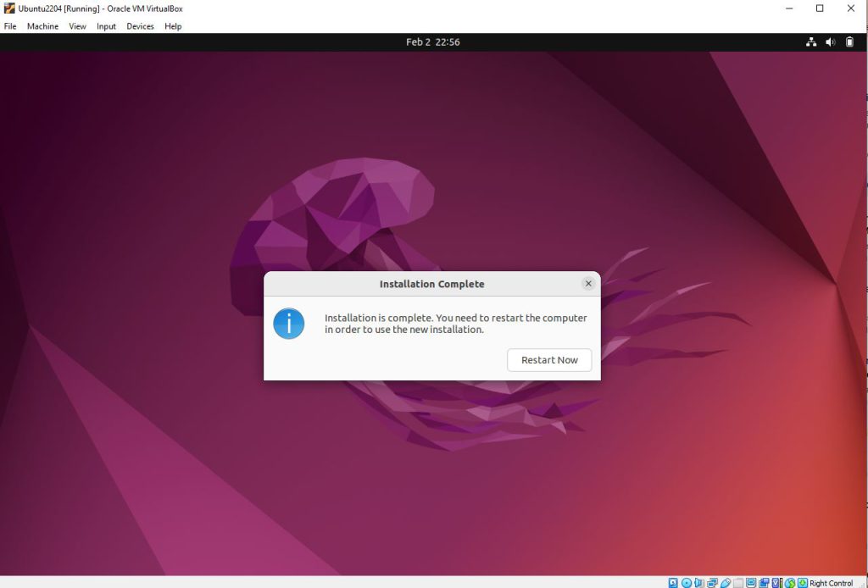Screen dimensions: 868x588
Task: Click the network adapters status icon
Action: pos(712,583)
